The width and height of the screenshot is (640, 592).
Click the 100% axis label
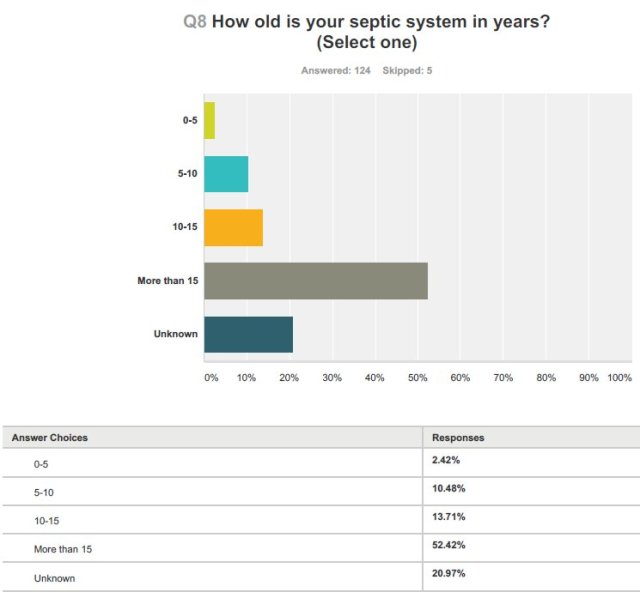point(619,378)
